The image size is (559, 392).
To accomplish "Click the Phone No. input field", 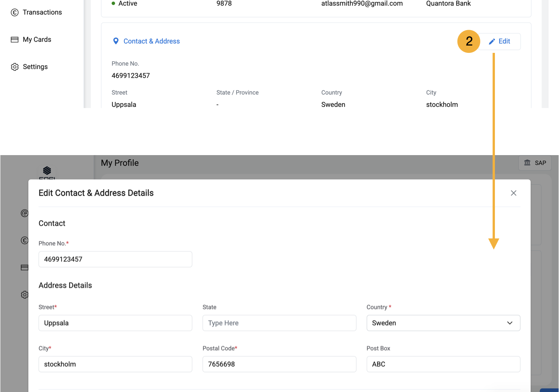I will (115, 259).
